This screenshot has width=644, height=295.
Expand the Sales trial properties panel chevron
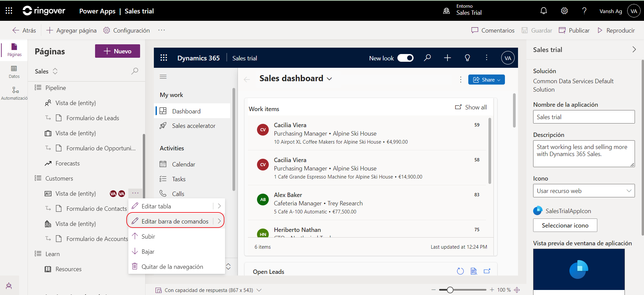click(x=634, y=49)
